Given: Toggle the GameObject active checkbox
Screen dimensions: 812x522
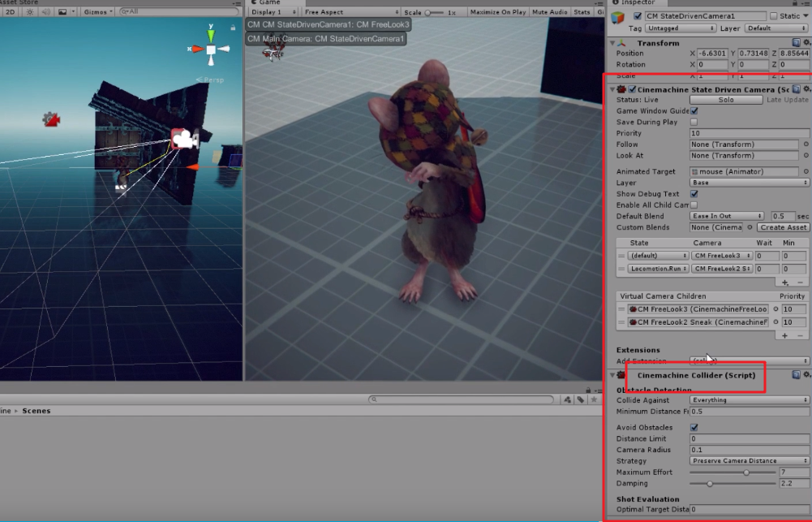Looking at the screenshot, I should (x=638, y=16).
